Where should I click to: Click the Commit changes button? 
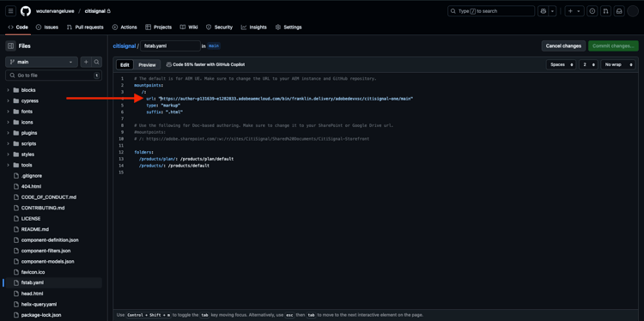[x=613, y=46]
